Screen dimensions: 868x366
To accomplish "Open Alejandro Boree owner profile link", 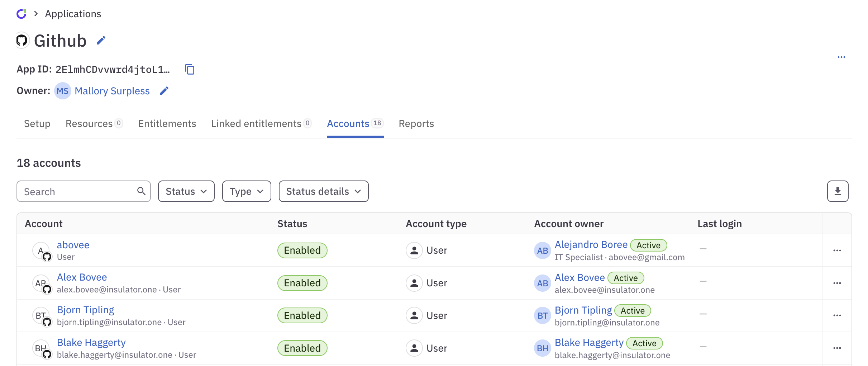I will (591, 244).
